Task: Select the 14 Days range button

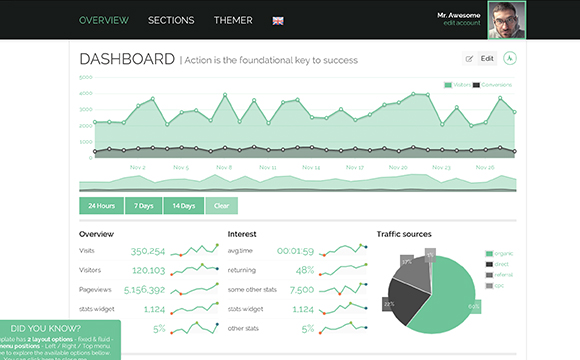Action: [x=183, y=206]
